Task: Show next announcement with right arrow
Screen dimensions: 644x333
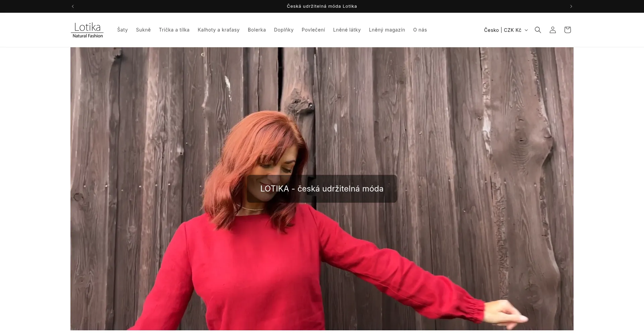Action: 571,6
